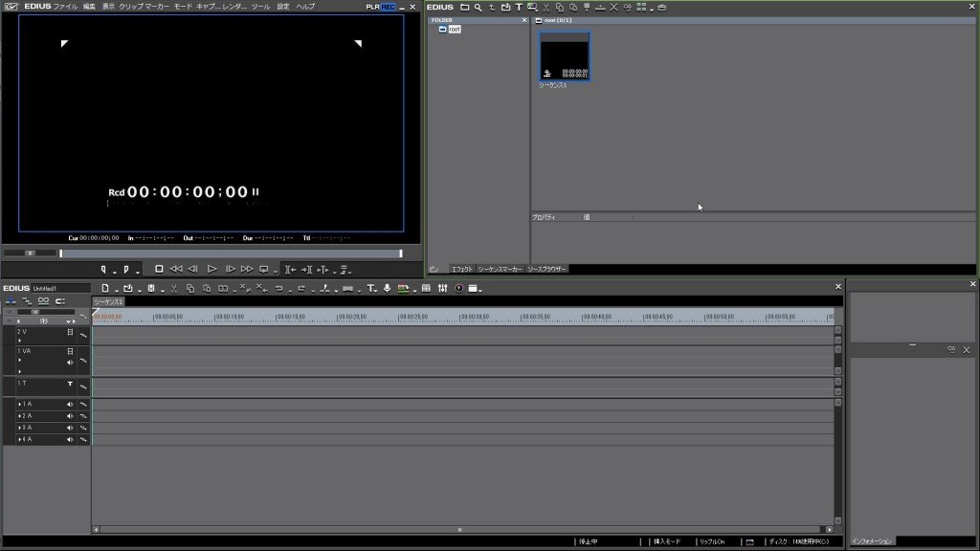Open the bin tools briefcase icon
Screen dimensions: 980x551
(x=662, y=8)
